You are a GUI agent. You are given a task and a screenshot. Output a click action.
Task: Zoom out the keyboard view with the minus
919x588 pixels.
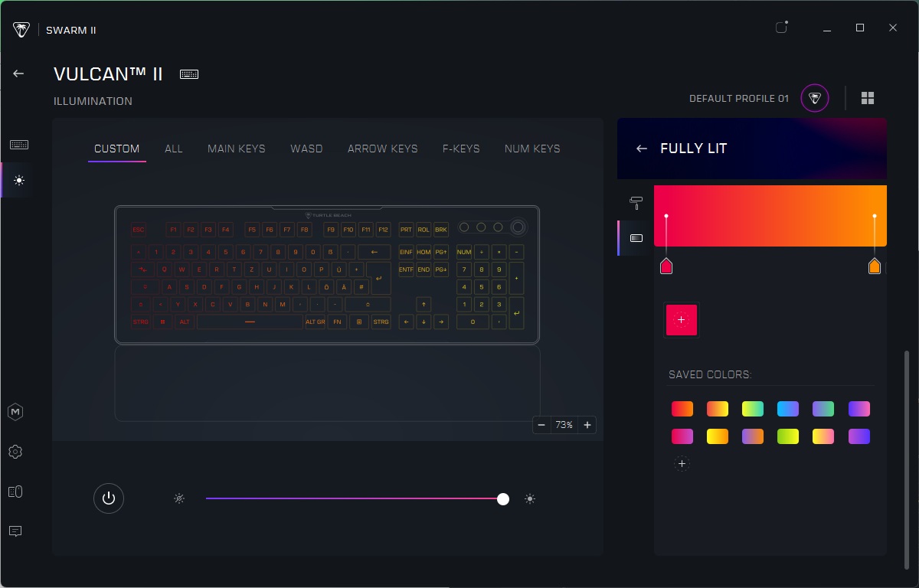coord(541,425)
